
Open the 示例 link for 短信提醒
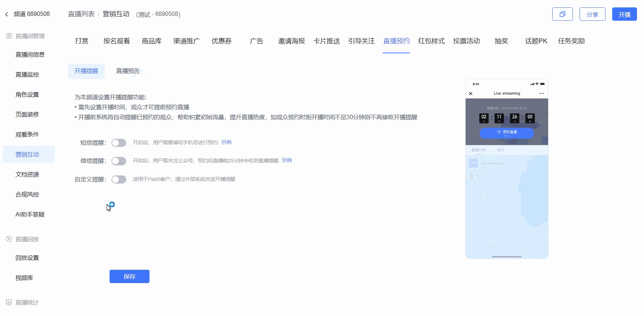click(226, 142)
